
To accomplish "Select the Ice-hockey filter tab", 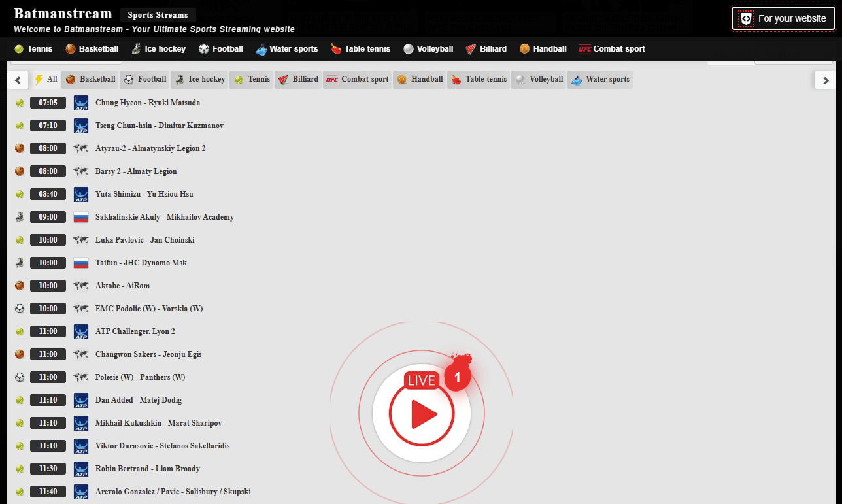I will pyautogui.click(x=199, y=80).
